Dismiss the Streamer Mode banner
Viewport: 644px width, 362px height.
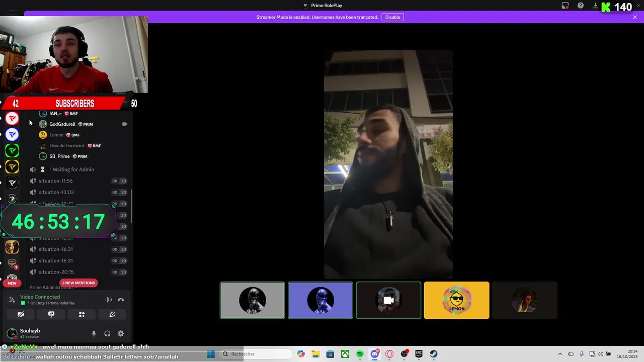tap(635, 17)
